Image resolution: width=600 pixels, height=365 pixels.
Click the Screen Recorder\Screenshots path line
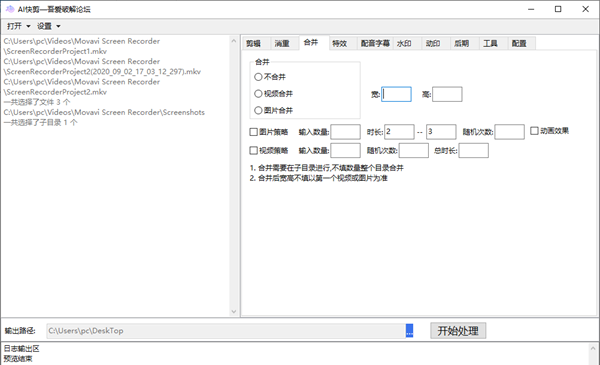click(104, 112)
